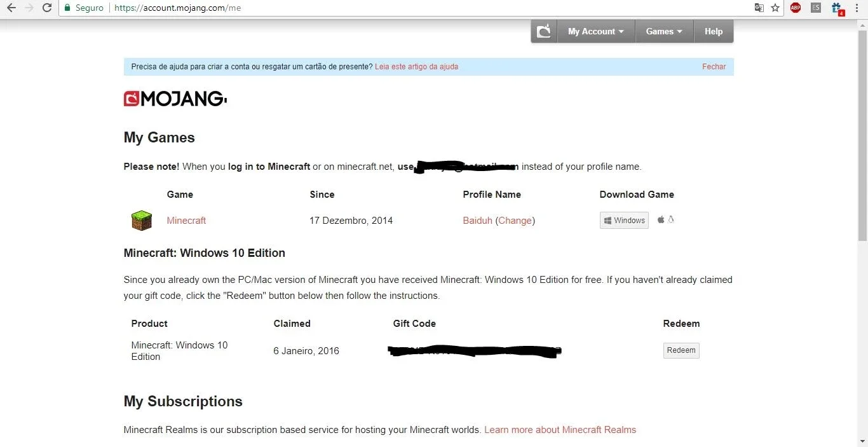This screenshot has height=447, width=868.
Task: Click the scrollbar down arrow
Action: (862, 441)
